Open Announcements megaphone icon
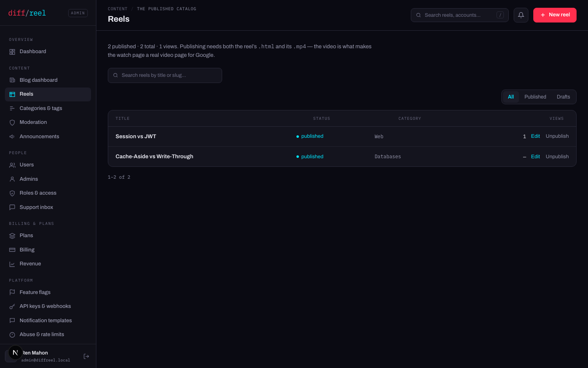This screenshot has width=588, height=368. click(x=12, y=137)
